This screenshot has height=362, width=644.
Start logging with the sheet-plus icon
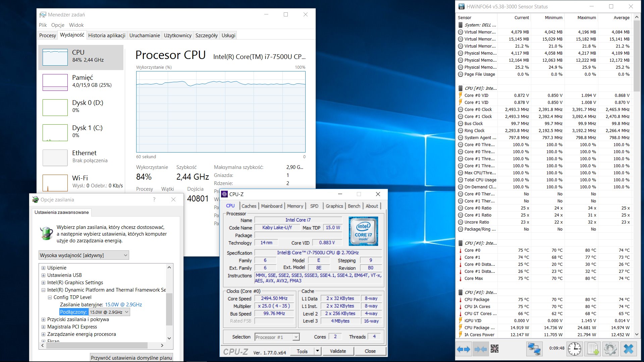click(592, 349)
